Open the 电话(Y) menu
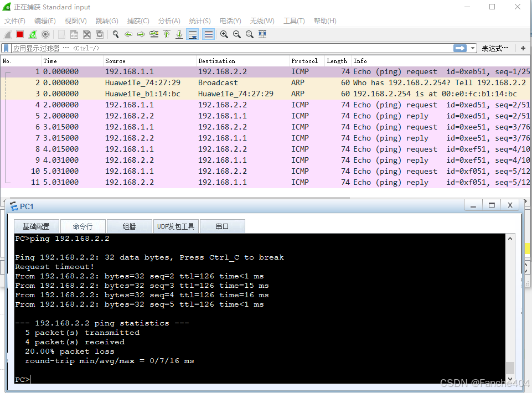The image size is (532, 393). [x=230, y=21]
